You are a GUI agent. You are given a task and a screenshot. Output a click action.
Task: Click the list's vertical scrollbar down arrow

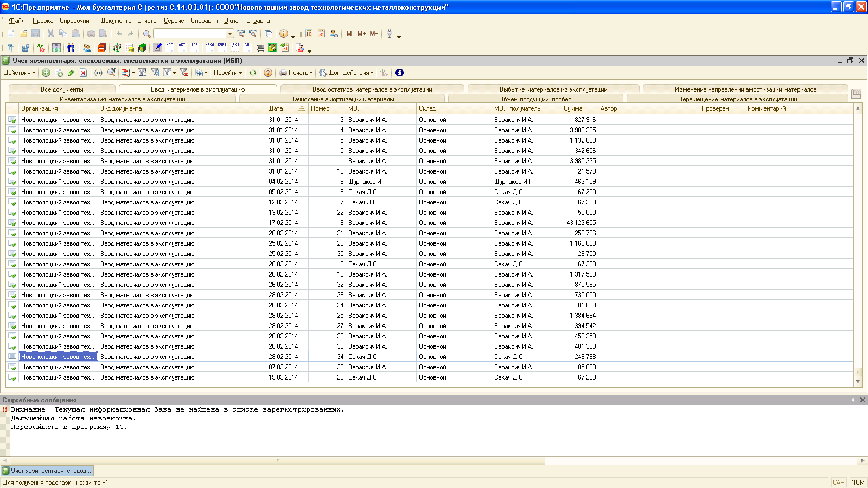coord(858,382)
